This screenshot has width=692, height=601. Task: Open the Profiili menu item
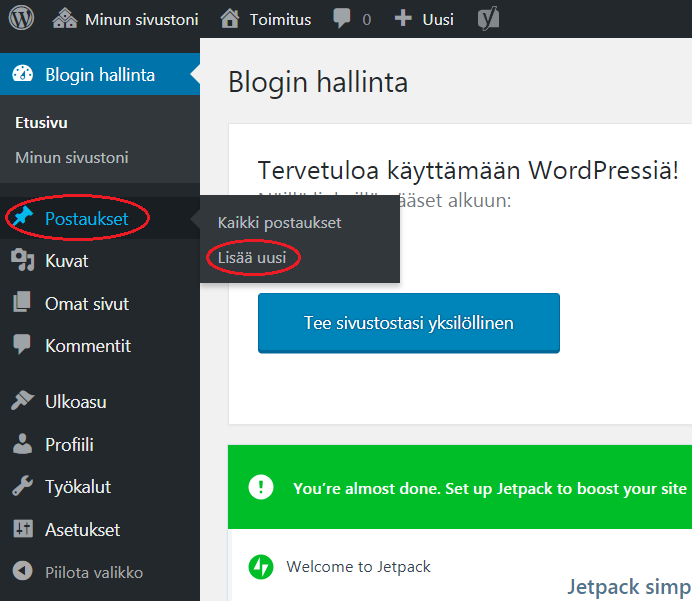[69, 444]
